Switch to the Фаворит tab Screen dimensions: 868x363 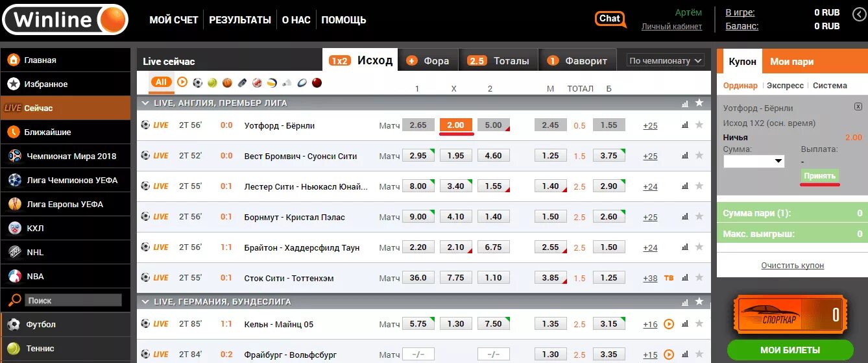click(x=578, y=60)
